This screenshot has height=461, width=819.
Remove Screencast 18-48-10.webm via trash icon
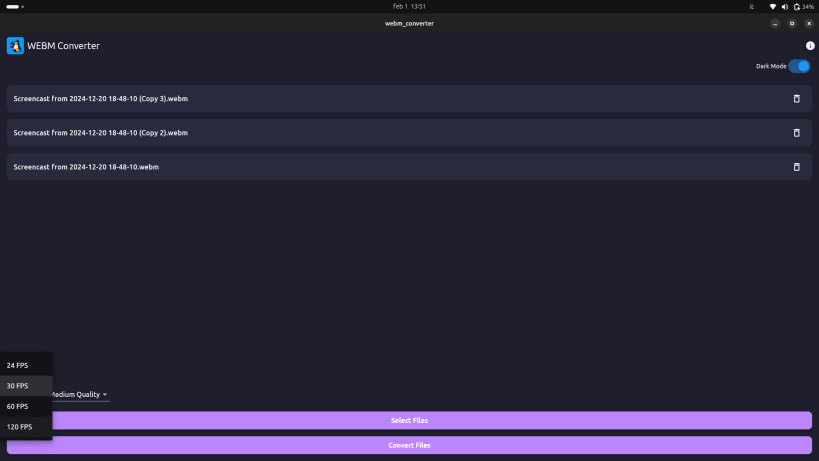pyautogui.click(x=797, y=167)
